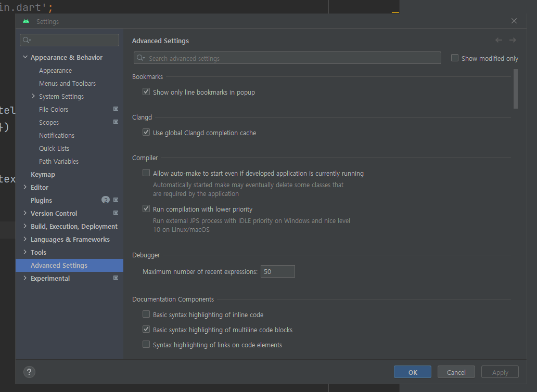Select Keymap settings
Image resolution: width=537 pixels, height=392 pixels.
coord(43,175)
